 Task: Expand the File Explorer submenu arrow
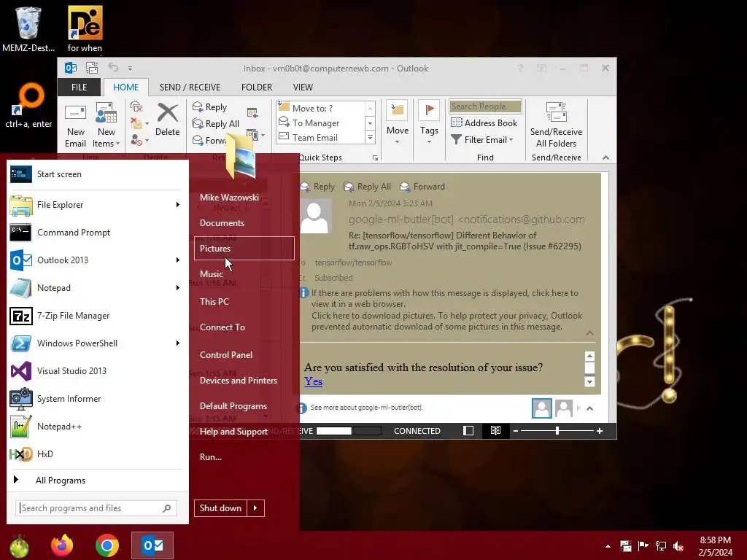(x=178, y=205)
